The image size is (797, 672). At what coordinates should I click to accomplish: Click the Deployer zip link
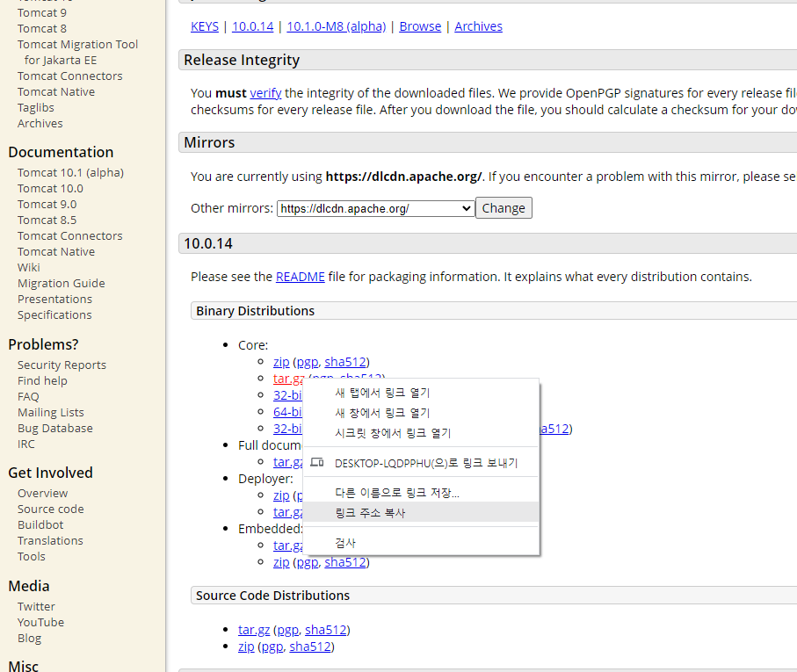coord(281,495)
